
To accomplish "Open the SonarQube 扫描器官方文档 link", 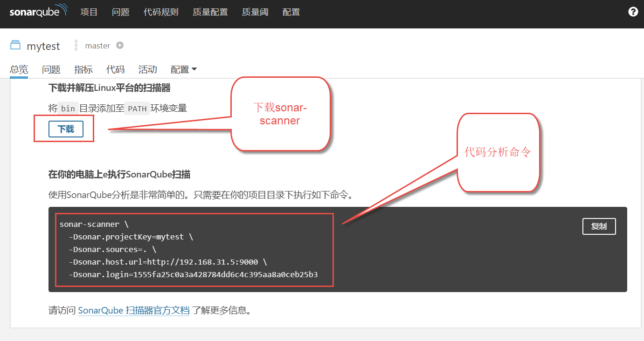I will click(x=134, y=310).
